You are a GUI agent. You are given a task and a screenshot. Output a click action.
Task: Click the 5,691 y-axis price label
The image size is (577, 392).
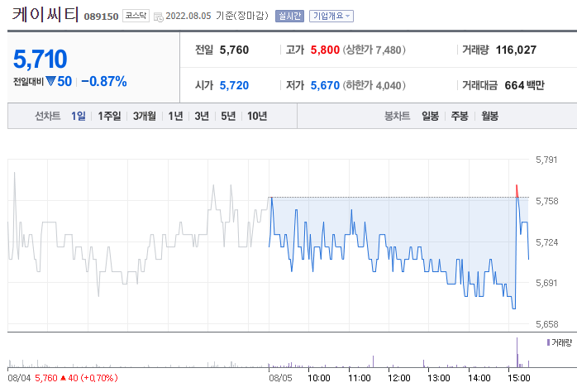pyautogui.click(x=546, y=283)
